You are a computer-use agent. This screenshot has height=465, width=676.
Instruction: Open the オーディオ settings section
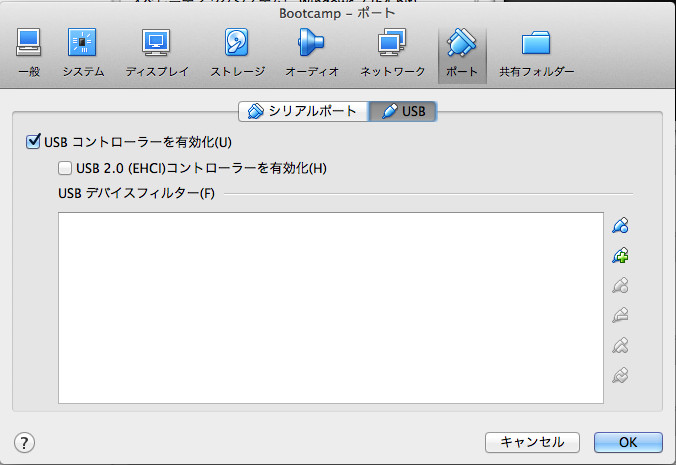pos(312,53)
